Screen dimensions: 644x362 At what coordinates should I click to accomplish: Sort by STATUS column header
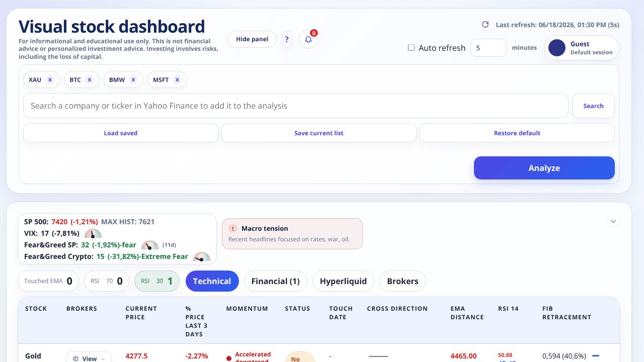298,309
